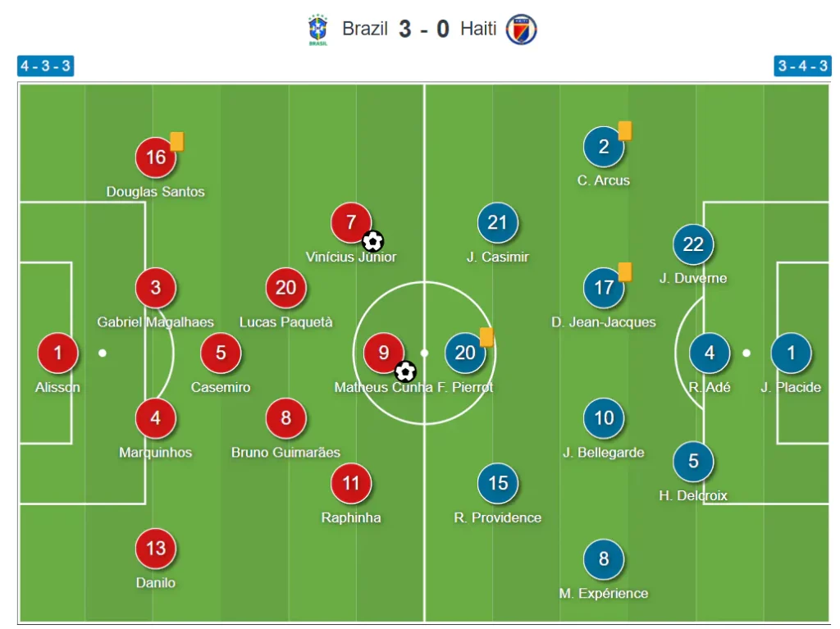The image size is (840, 629).
Task: Click the goal ball icon beside Vinícius Júnior
Action: [x=373, y=241]
